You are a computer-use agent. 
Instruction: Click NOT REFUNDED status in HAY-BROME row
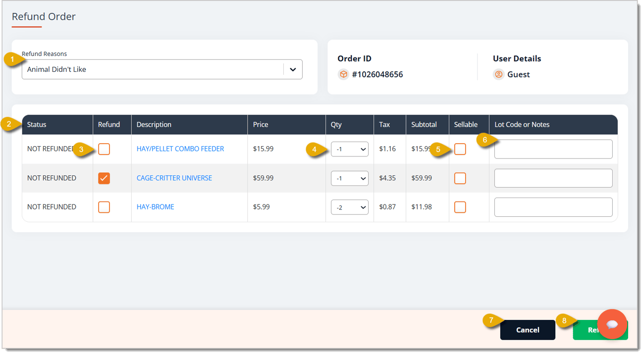click(52, 207)
